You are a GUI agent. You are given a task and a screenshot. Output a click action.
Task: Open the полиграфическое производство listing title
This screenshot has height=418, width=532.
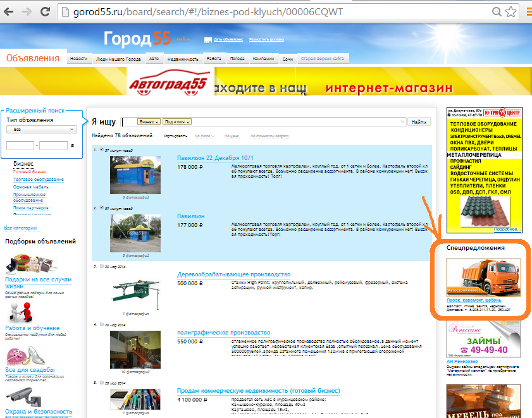click(x=223, y=333)
